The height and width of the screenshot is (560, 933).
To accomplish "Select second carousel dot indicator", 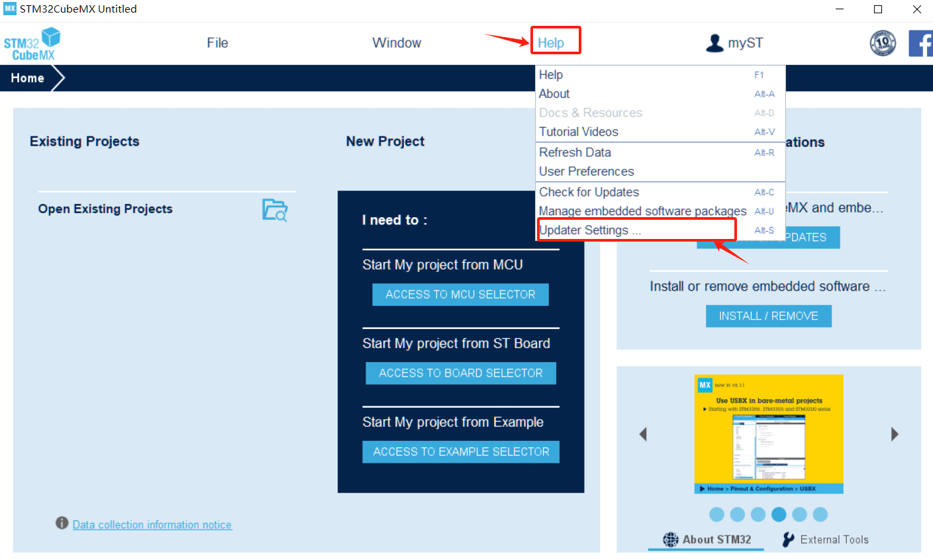I will point(738,514).
